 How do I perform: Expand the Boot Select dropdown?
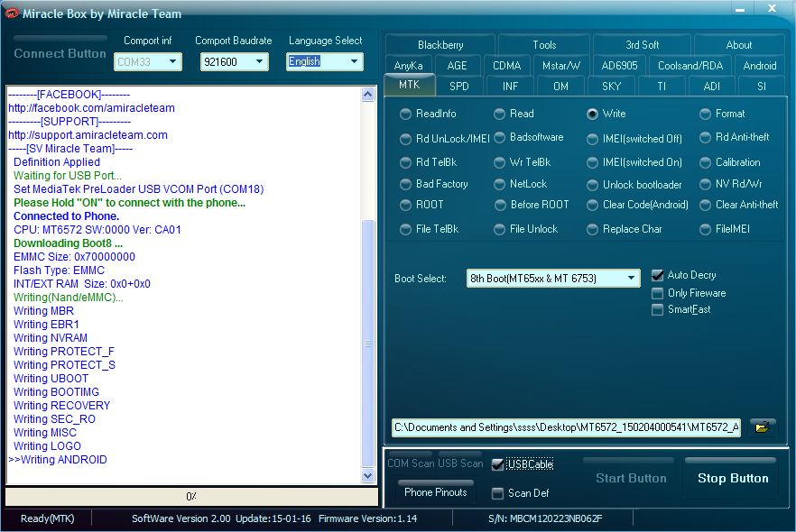coord(631,278)
